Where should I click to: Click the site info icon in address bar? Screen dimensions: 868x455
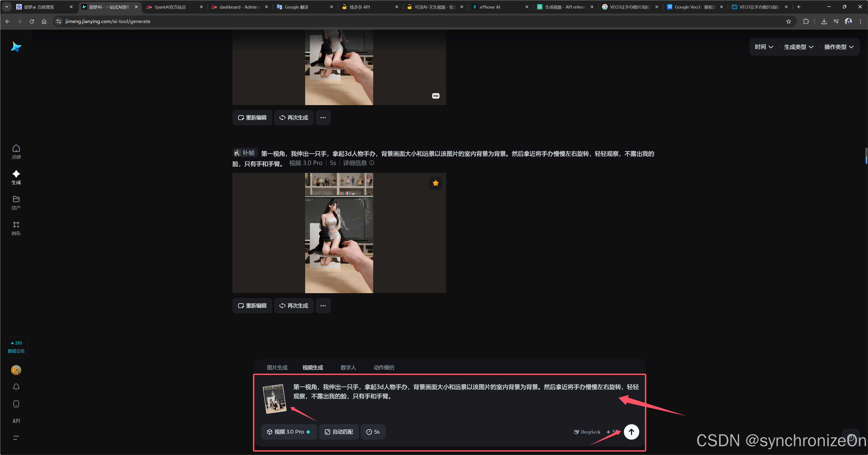coord(59,21)
